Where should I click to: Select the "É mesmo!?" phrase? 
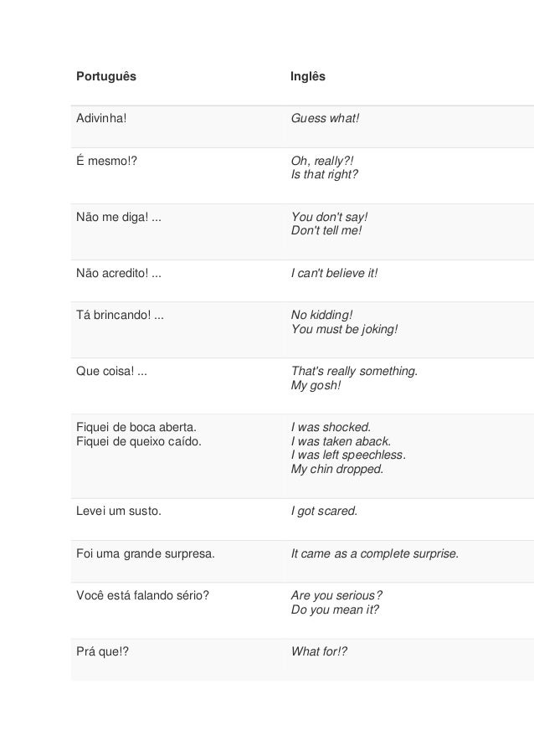[x=106, y=160]
